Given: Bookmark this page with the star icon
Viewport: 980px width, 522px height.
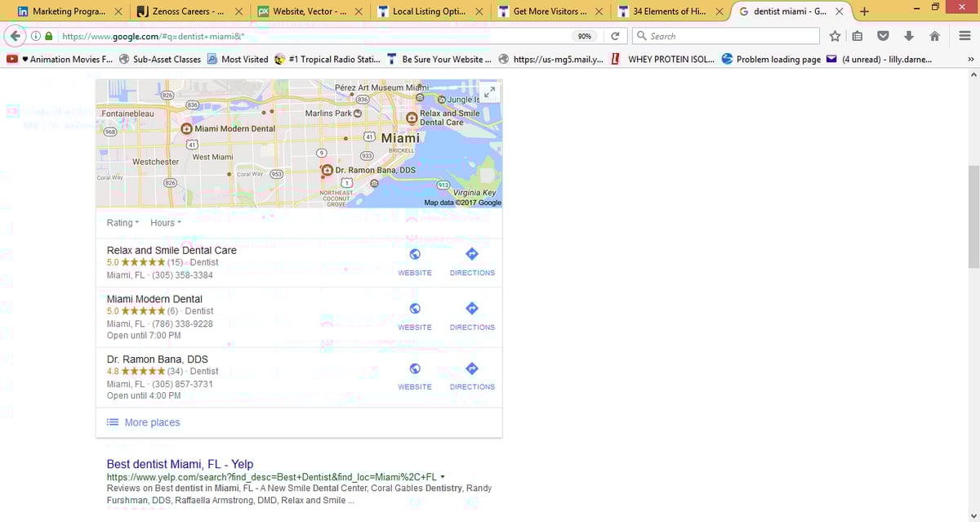Looking at the screenshot, I should click(x=835, y=36).
